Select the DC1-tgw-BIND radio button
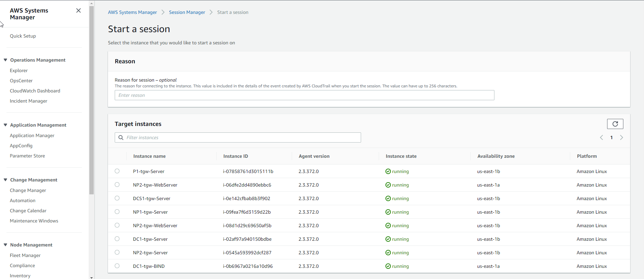 point(117,266)
